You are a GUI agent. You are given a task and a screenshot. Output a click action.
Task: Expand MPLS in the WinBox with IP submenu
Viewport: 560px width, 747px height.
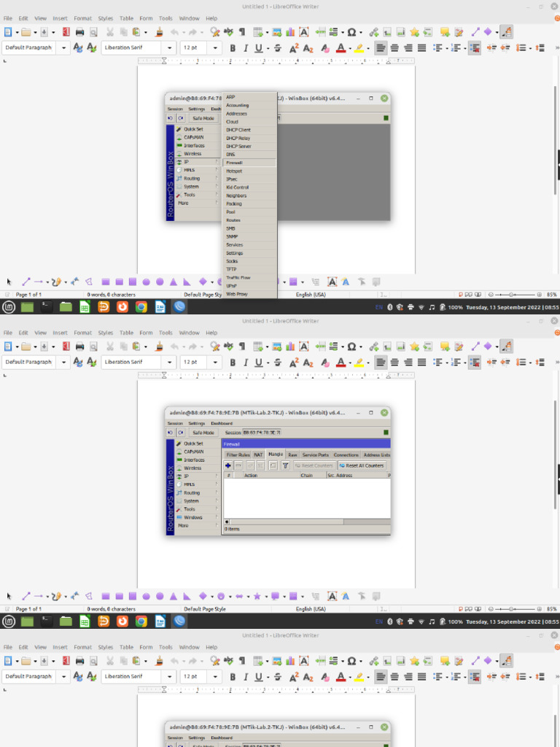(197, 170)
